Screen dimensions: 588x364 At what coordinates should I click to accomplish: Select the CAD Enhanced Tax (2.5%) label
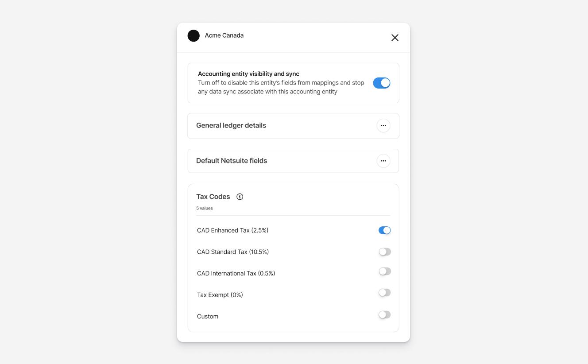pos(233,230)
